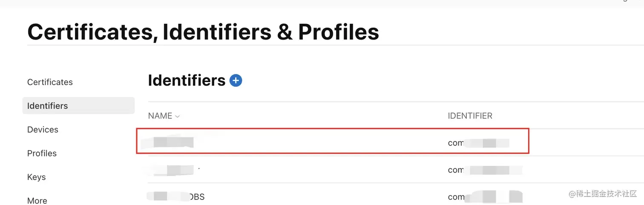
Task: Open the Certificates section in sidebar
Action: (50, 82)
